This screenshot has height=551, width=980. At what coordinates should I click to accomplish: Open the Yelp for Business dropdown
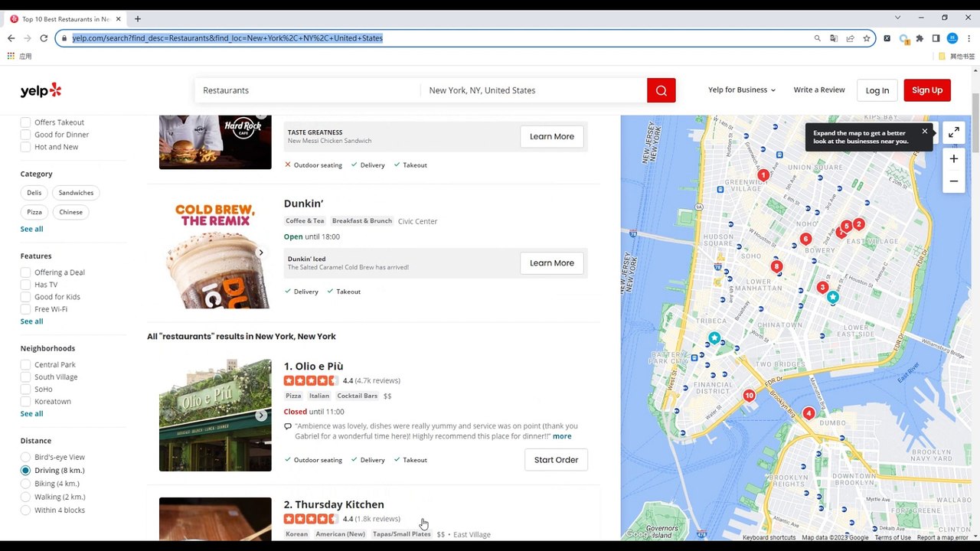click(741, 90)
